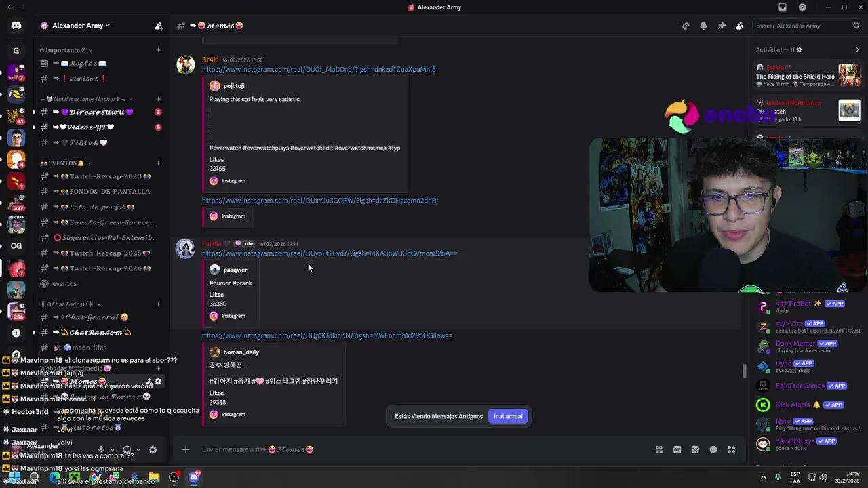868x488 pixels.
Task: Open server with 41 badge
Action: [16, 116]
